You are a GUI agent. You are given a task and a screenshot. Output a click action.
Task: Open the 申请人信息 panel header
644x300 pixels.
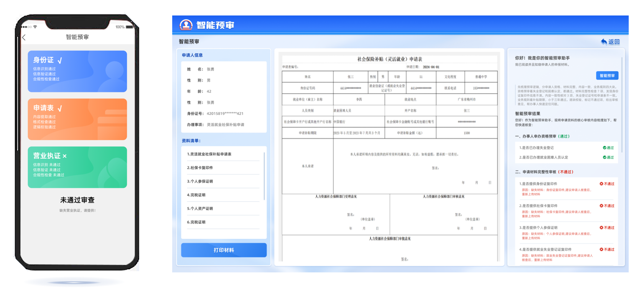click(x=193, y=55)
